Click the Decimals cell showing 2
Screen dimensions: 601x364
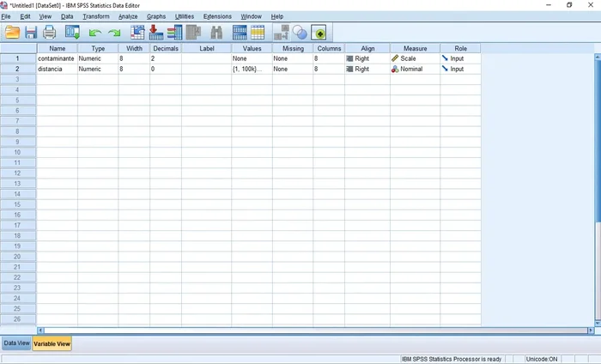tap(166, 58)
